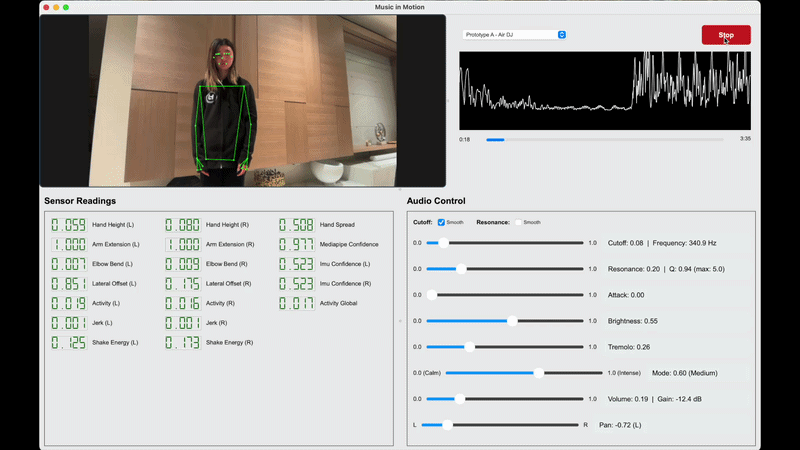Click the Resonance slider handle
800x450 pixels.
coord(461,269)
